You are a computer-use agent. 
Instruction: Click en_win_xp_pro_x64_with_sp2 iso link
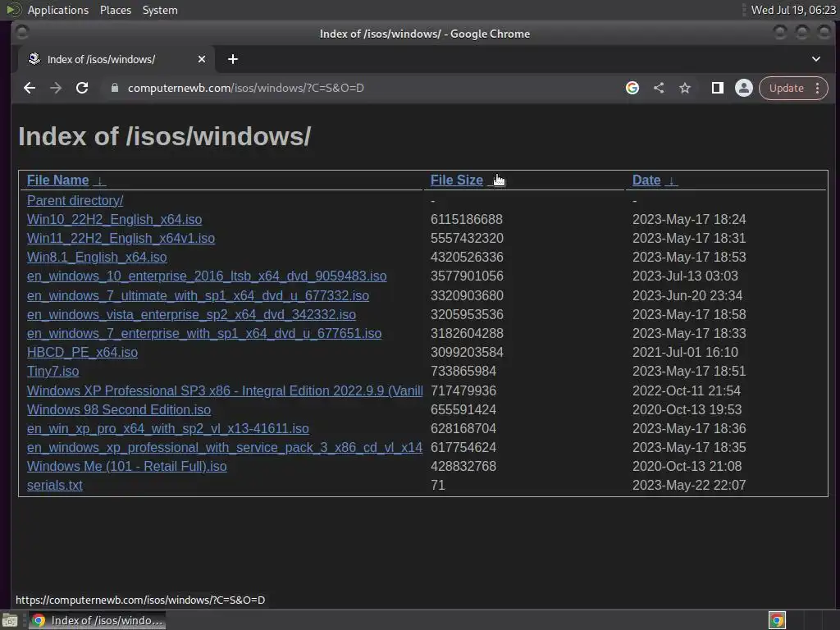pos(168,428)
